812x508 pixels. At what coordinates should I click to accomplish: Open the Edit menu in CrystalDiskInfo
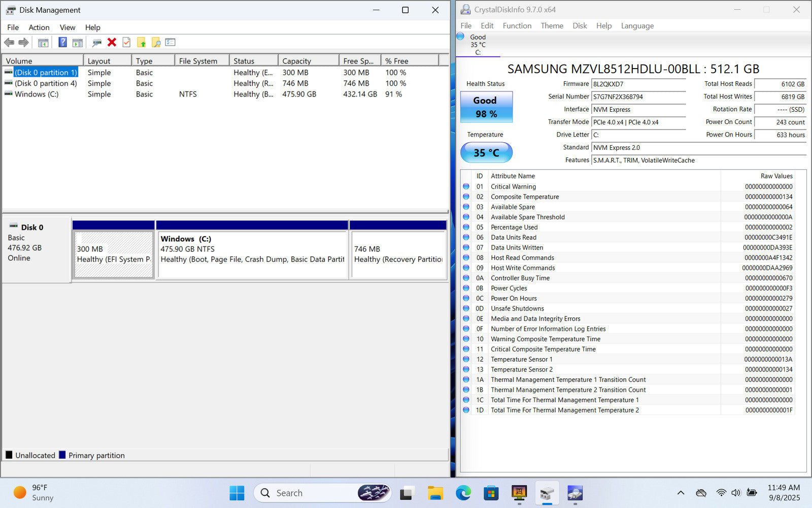[x=487, y=26]
